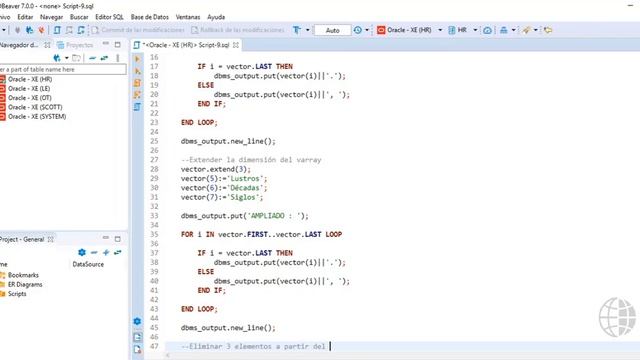Open a new SQL editor from toolbar

(x=57, y=30)
